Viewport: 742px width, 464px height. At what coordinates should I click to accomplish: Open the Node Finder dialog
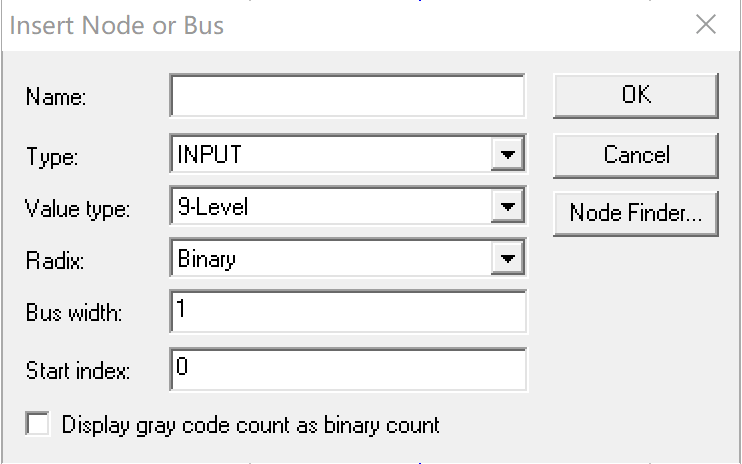[x=636, y=214]
